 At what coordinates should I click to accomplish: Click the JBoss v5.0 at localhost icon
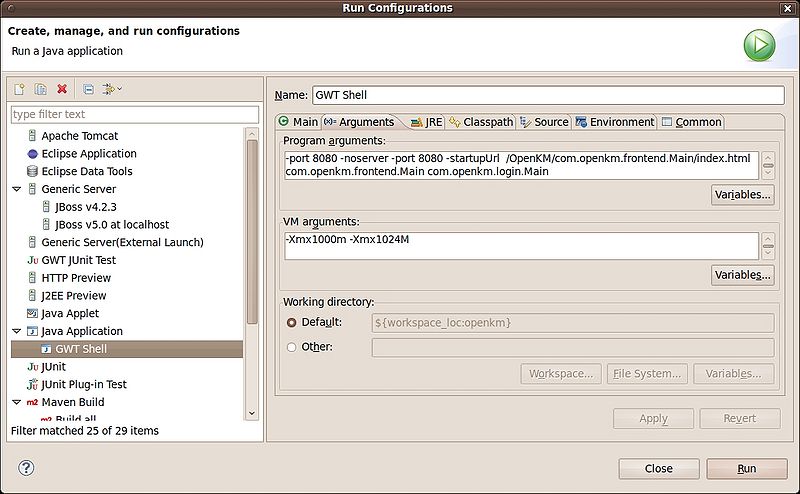46,225
